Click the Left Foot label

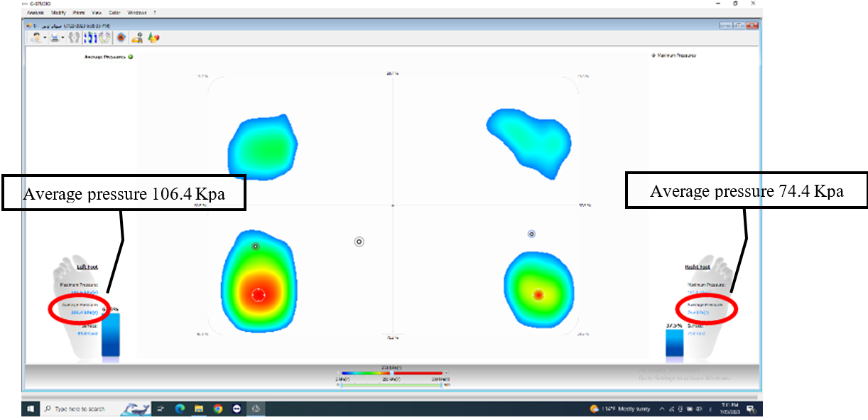(x=87, y=266)
